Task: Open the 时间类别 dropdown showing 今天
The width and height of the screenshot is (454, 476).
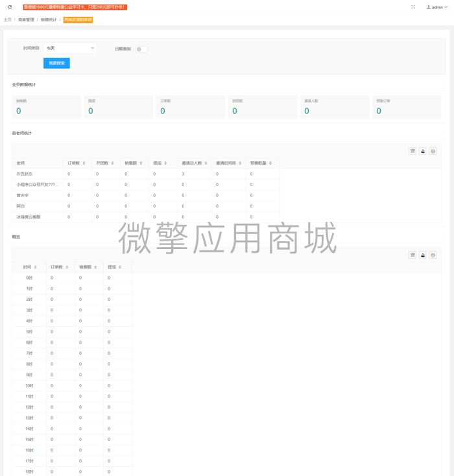Action: click(x=70, y=48)
